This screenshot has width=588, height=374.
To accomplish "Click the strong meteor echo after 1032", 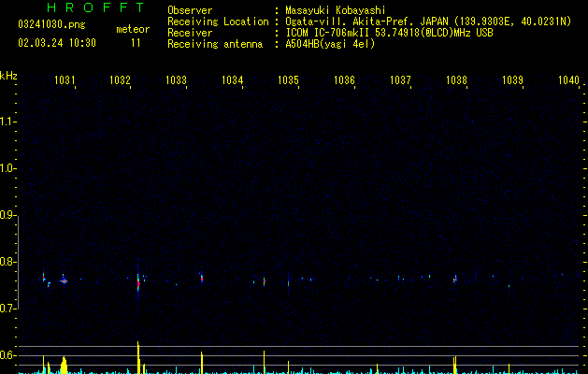I will click(138, 281).
